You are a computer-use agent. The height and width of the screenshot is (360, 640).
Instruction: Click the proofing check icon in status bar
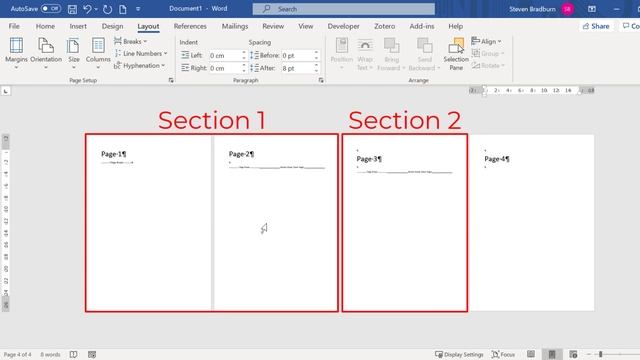click(73, 355)
